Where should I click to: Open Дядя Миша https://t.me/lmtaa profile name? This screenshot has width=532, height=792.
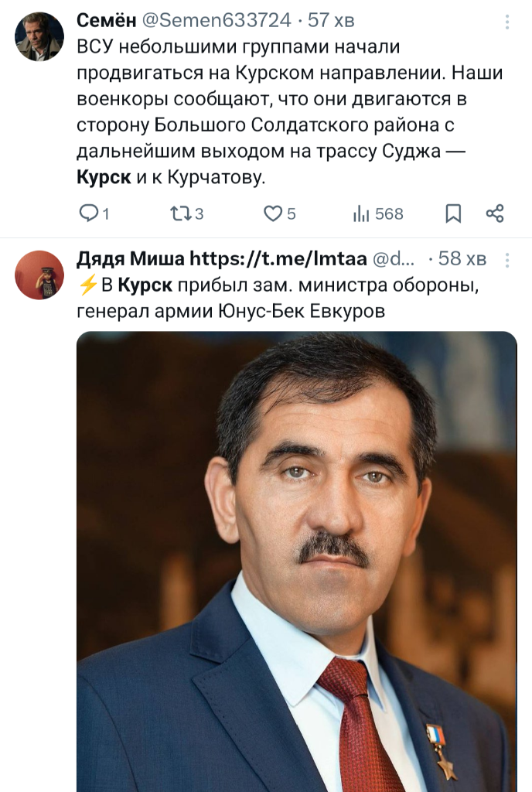click(x=222, y=258)
